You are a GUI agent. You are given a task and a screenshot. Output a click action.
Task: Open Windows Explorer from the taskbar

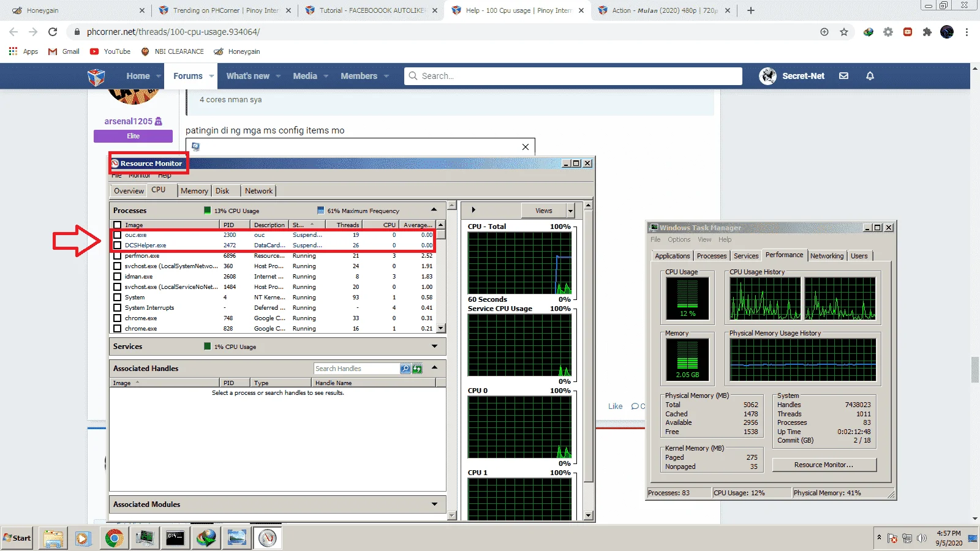53,538
